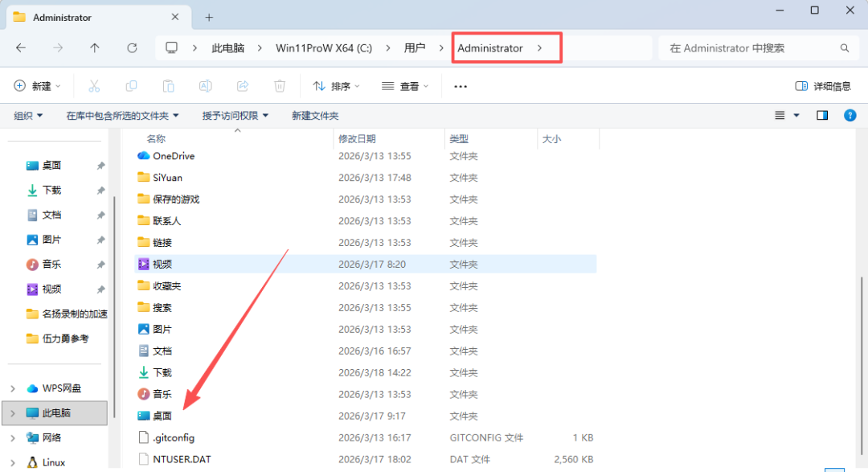Go up one folder level

(x=95, y=48)
